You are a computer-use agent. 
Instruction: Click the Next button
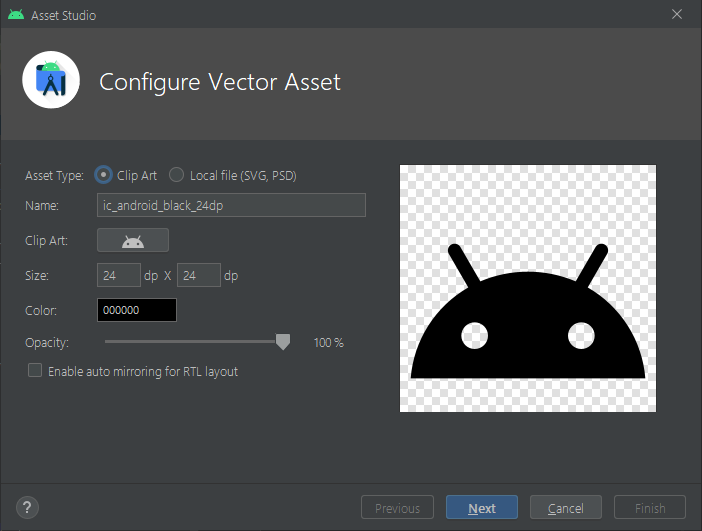(x=482, y=507)
